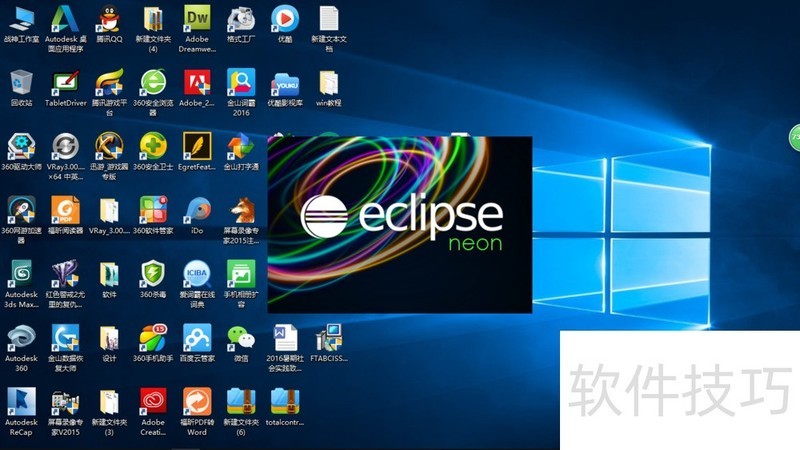Select the totalcontr... archive file
800x450 pixels.
tap(285, 402)
